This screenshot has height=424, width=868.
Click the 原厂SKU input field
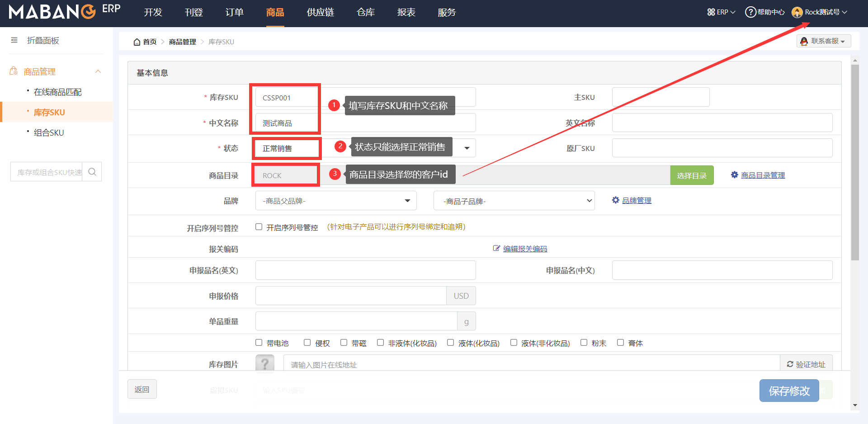[x=722, y=148]
